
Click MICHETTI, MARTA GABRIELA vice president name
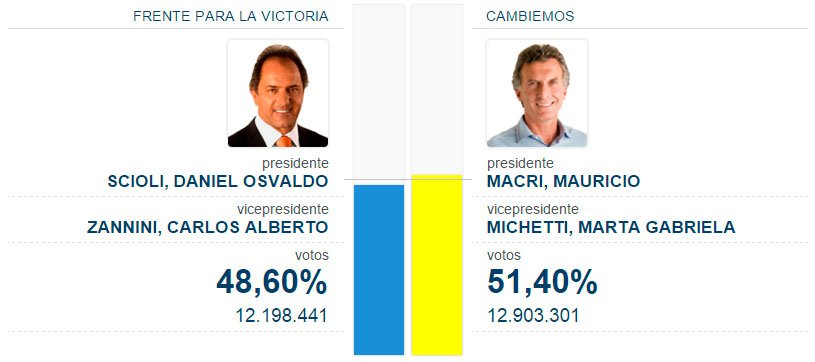[x=611, y=227]
